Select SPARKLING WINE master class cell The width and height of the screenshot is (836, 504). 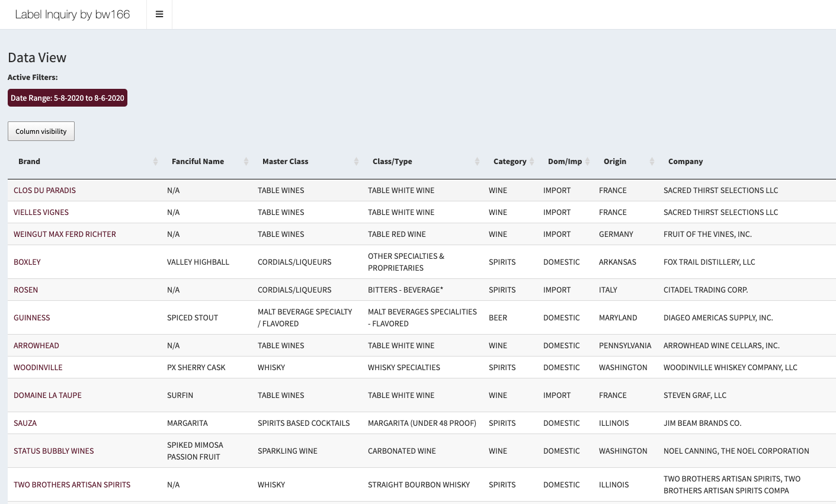(x=287, y=451)
